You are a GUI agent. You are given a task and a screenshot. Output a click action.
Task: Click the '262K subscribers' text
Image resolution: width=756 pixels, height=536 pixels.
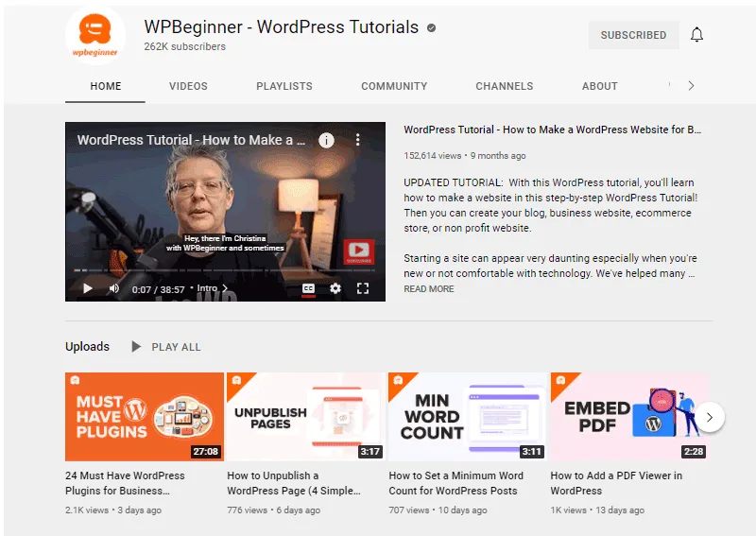pos(184,47)
